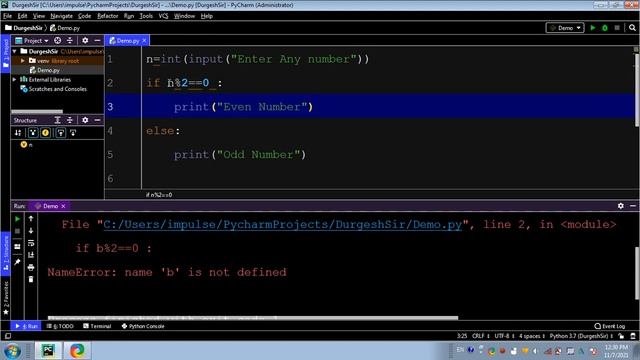This screenshot has width=640, height=360.
Task: Open the Favorites side tab
Action: pos(6,298)
